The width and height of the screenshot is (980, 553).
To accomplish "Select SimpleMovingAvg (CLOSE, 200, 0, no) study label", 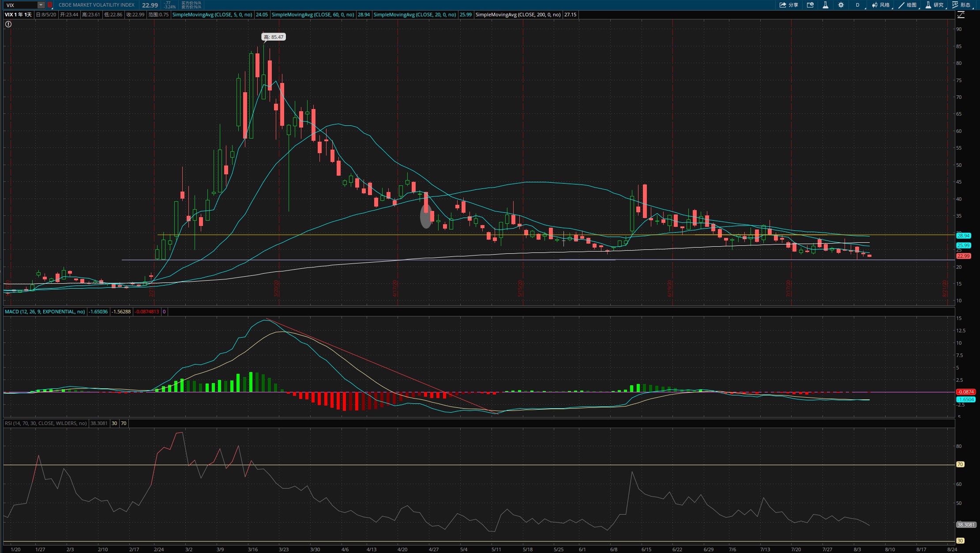I will (518, 15).
